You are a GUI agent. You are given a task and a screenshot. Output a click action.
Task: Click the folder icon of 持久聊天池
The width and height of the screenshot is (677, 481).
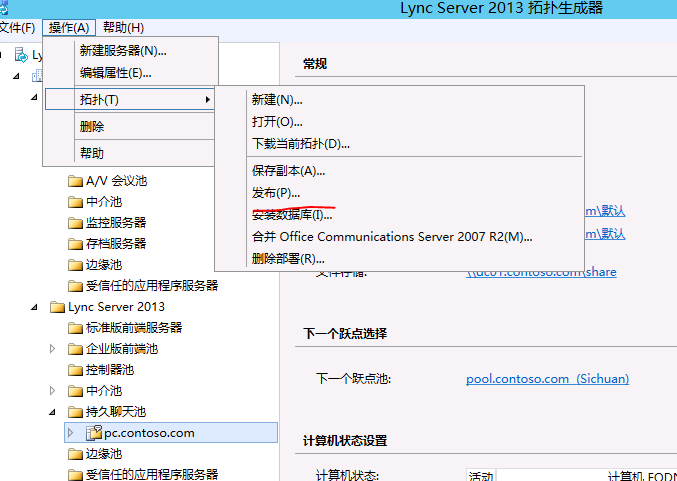point(75,412)
